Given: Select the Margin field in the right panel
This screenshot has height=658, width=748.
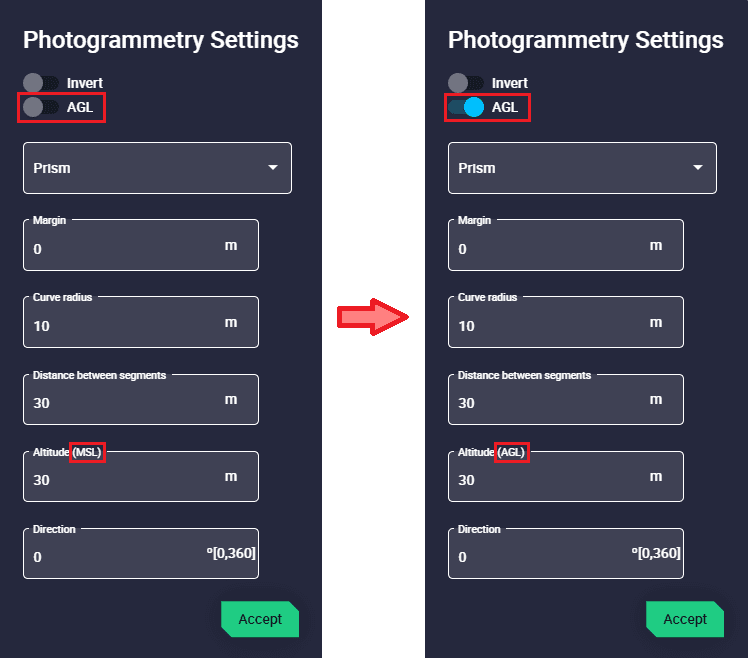Looking at the screenshot, I should 550,248.
